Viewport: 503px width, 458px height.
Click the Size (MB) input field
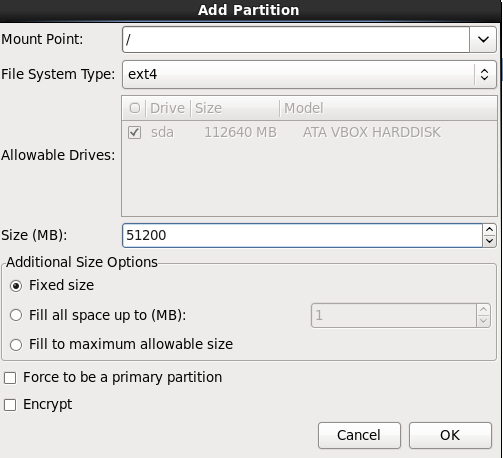coord(302,235)
